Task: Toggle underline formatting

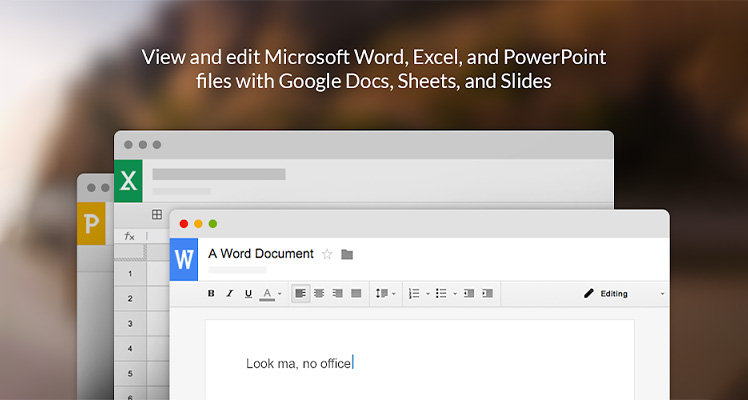Action: pyautogui.click(x=248, y=294)
